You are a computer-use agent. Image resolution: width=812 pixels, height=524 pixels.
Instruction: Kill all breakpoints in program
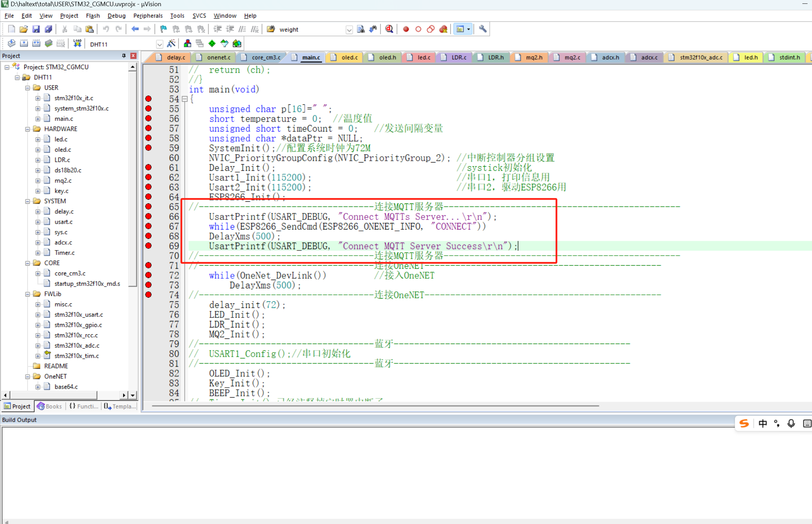(443, 29)
